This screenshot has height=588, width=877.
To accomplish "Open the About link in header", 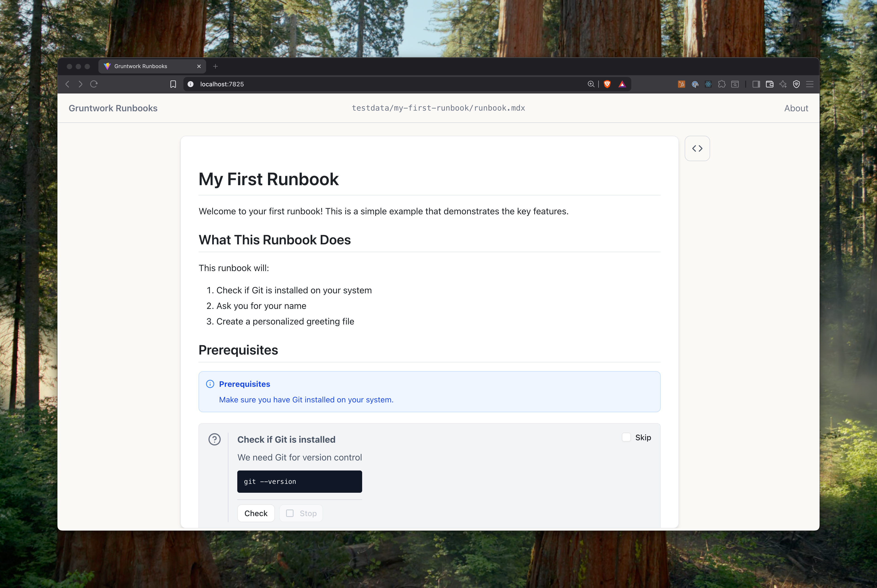I will coord(796,108).
